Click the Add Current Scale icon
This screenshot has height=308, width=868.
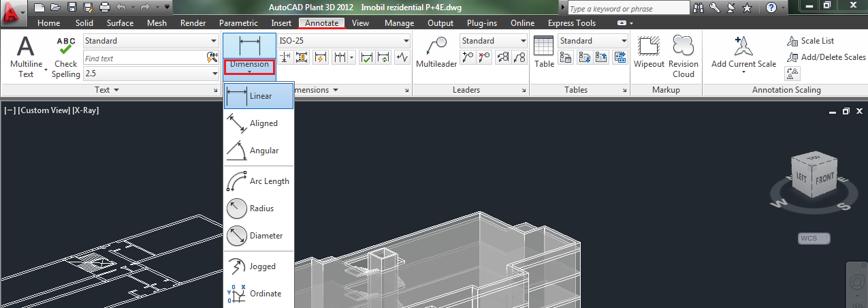743,46
